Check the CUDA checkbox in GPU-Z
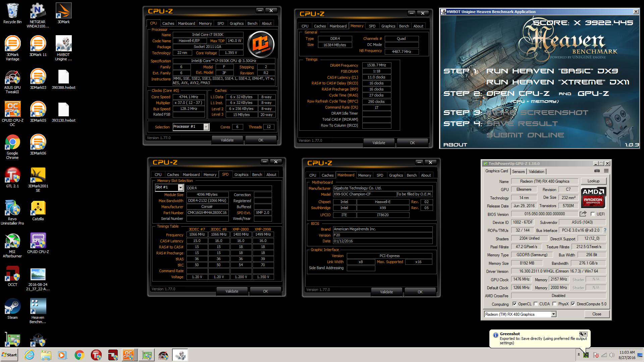 536,304
